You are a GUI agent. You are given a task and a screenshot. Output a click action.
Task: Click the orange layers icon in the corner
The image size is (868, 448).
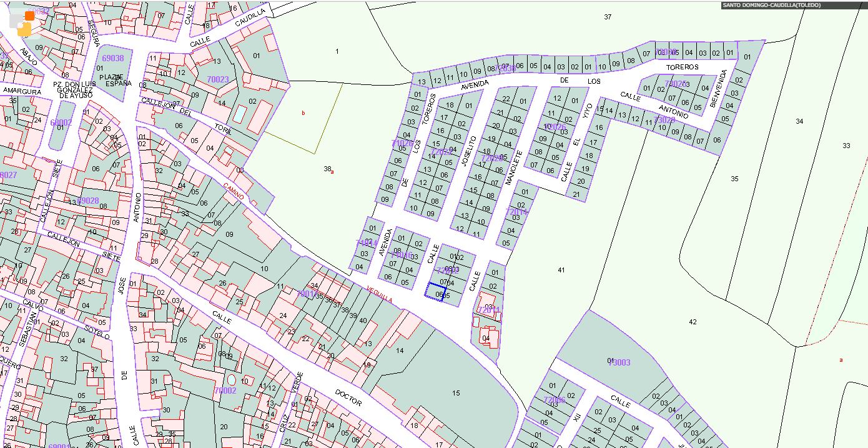point(24,23)
